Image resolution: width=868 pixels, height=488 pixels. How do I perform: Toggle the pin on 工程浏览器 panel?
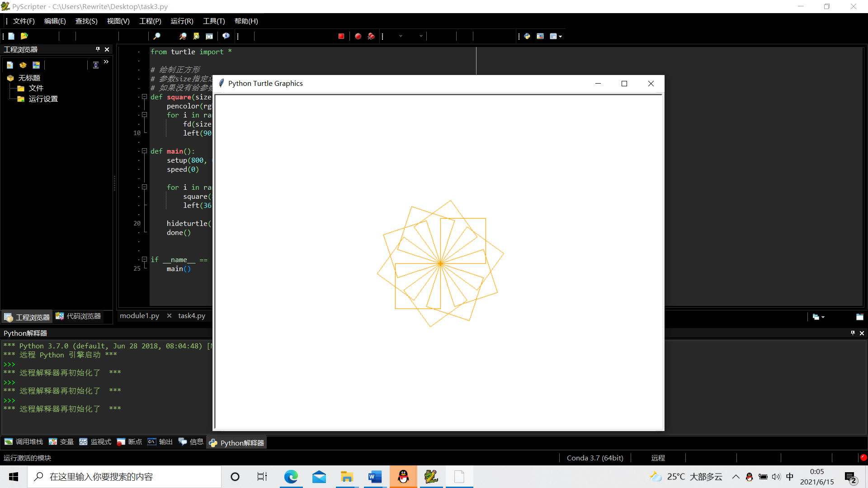pos(98,49)
